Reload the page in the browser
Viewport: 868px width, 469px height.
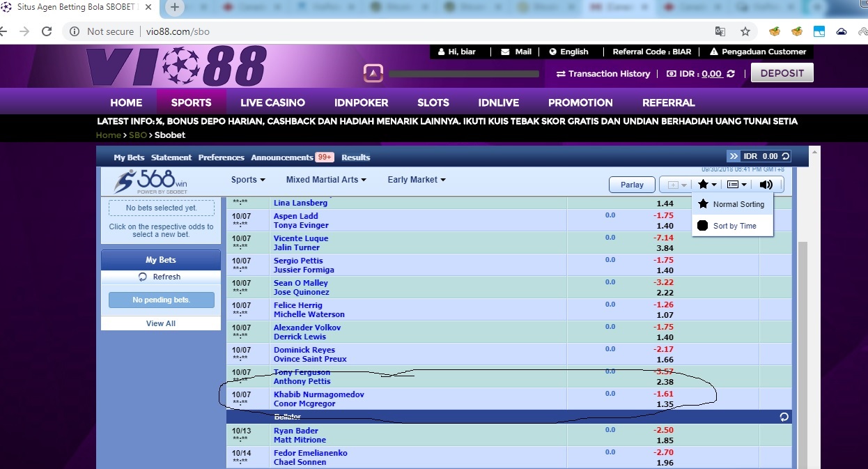tap(47, 31)
